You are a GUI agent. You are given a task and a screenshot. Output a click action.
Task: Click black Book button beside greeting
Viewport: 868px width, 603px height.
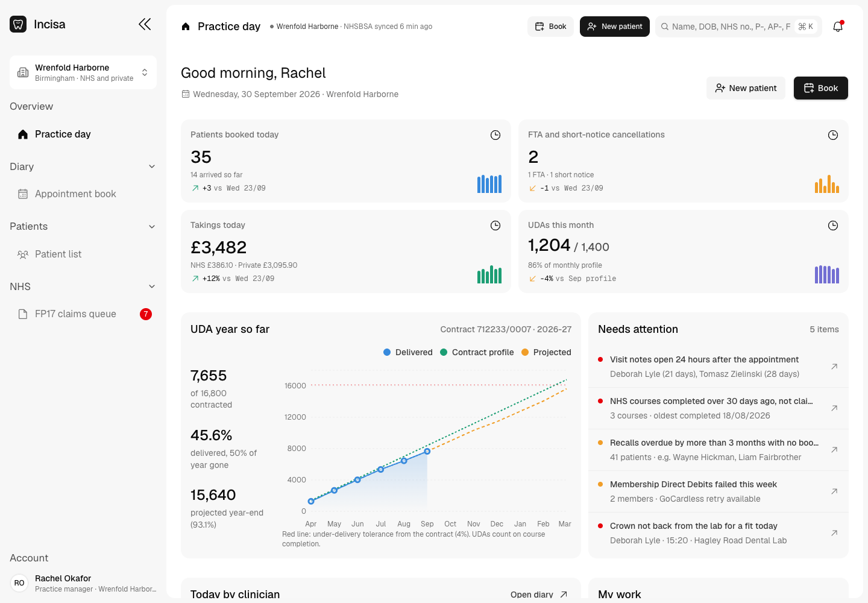point(821,88)
